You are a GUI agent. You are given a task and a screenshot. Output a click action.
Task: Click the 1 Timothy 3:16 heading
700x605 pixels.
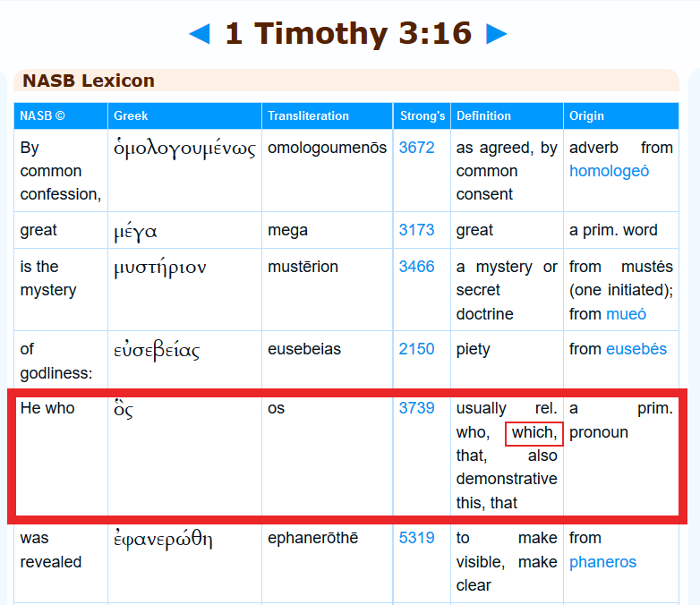pyautogui.click(x=348, y=33)
